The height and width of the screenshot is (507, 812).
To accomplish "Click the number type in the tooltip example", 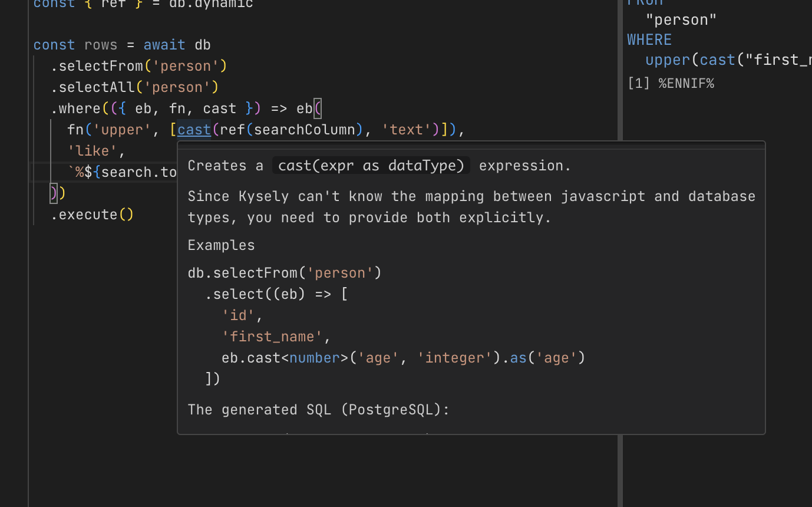I will [x=315, y=358].
